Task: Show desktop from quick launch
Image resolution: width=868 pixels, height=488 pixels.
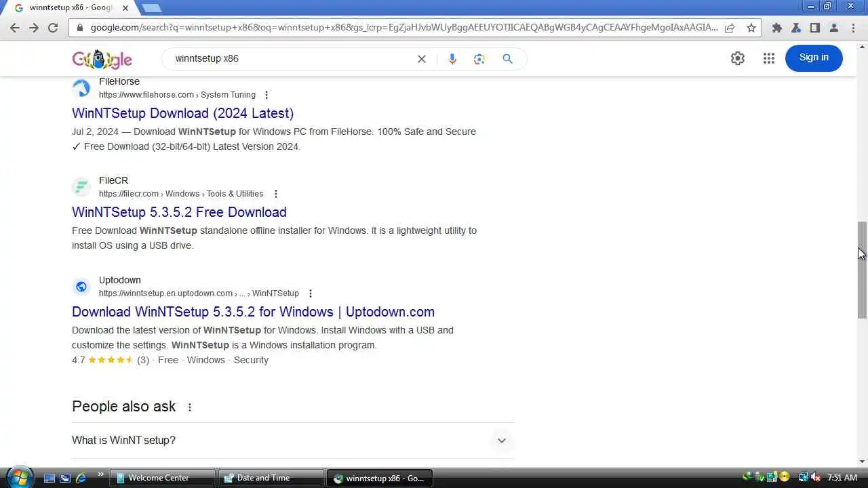Action: 50,478
